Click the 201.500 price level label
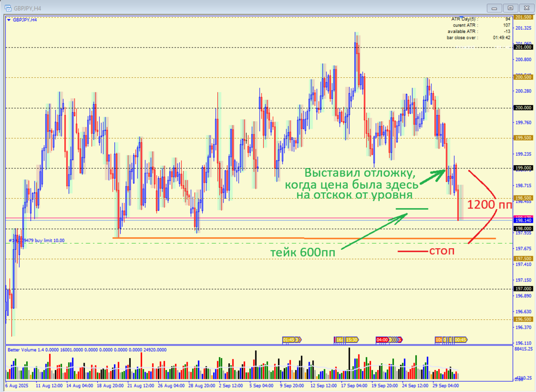 click(x=523, y=17)
